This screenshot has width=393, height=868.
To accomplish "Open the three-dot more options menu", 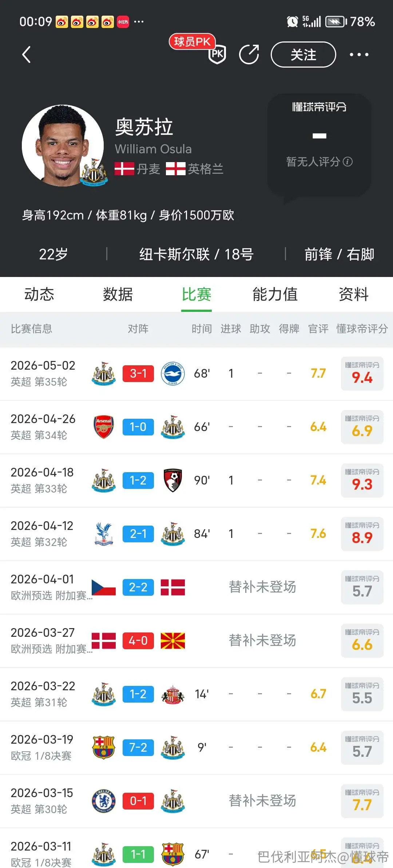I will click(x=359, y=55).
